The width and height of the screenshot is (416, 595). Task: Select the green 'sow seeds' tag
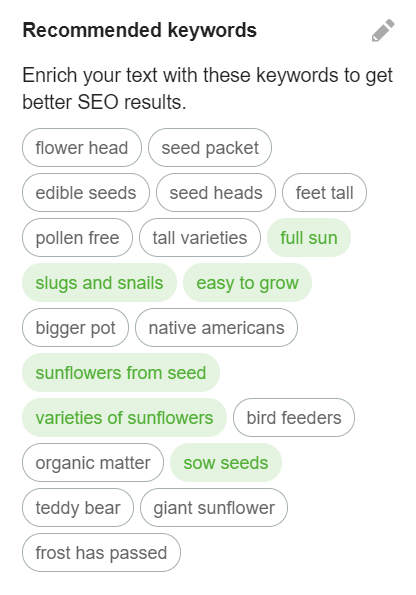point(226,463)
